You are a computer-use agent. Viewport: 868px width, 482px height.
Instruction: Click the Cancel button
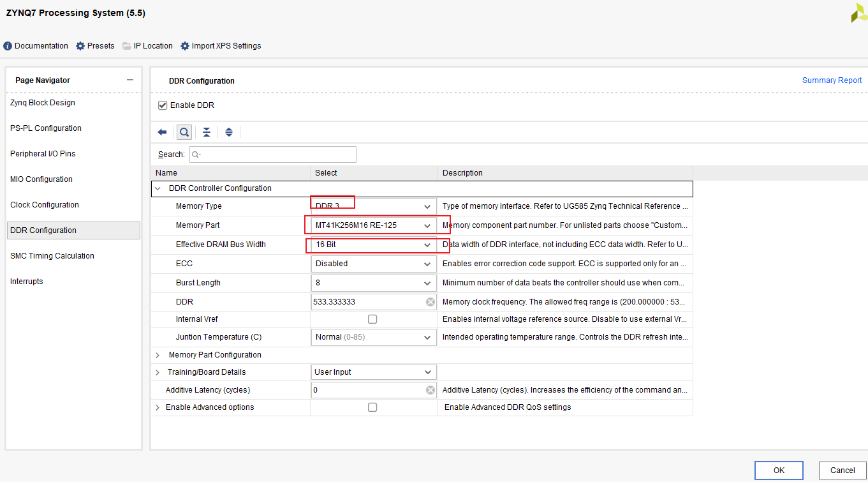pos(842,471)
